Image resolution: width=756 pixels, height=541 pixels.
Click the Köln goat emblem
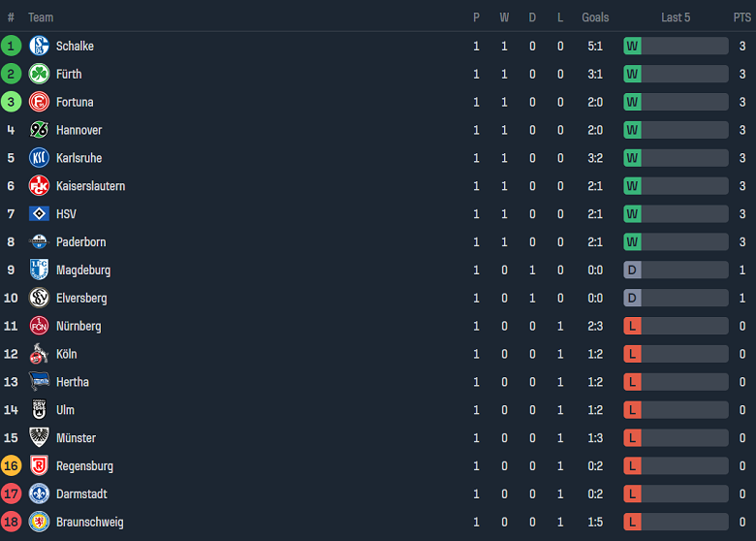tap(39, 354)
